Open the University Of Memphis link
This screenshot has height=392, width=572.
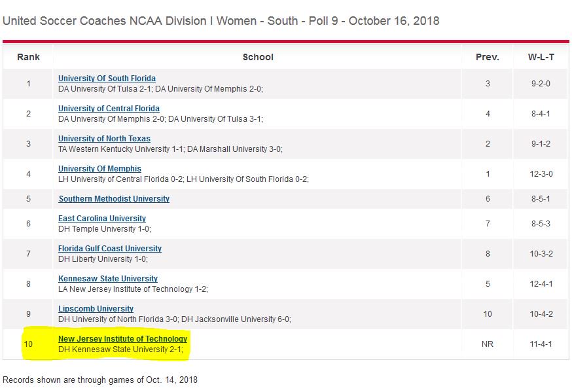point(99,168)
